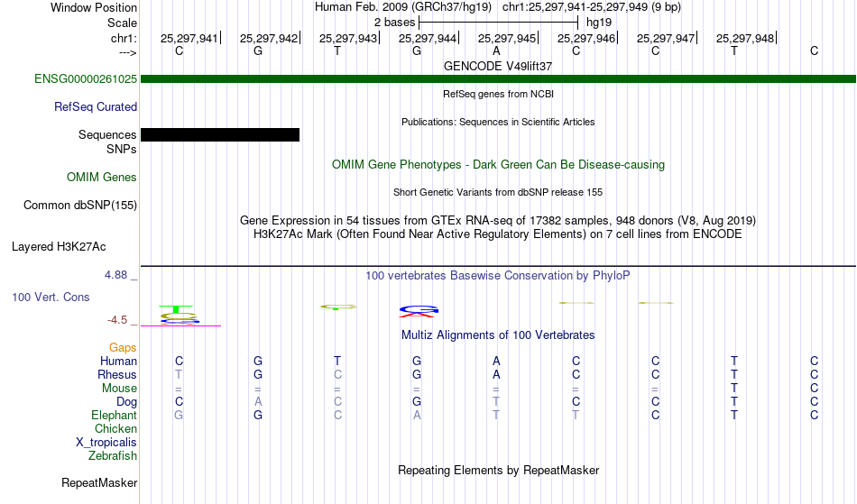The width and height of the screenshot is (857, 504).
Task: Click Dog base A in second column
Action: pyautogui.click(x=258, y=402)
